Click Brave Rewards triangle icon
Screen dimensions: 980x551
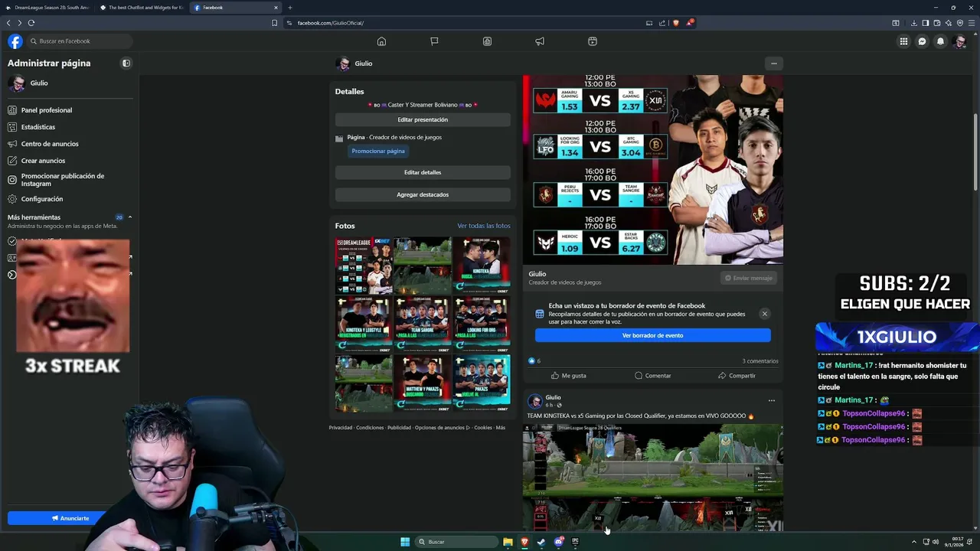tap(690, 23)
